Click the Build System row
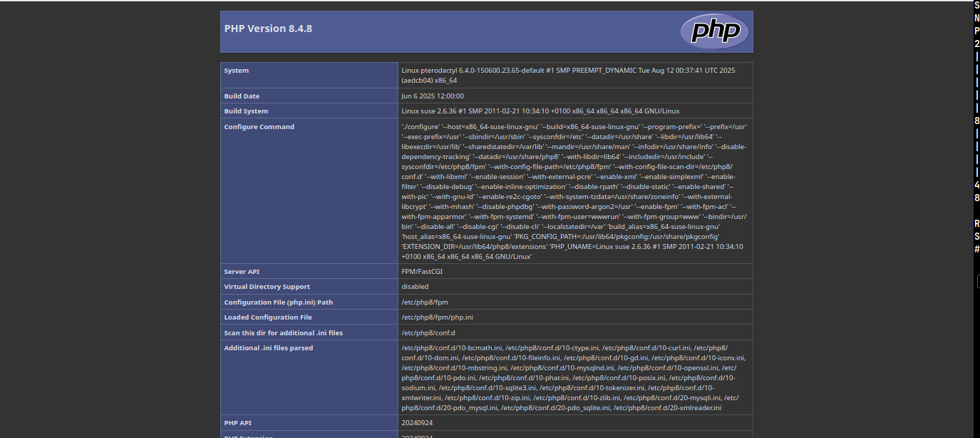The image size is (980, 438). tap(246, 111)
